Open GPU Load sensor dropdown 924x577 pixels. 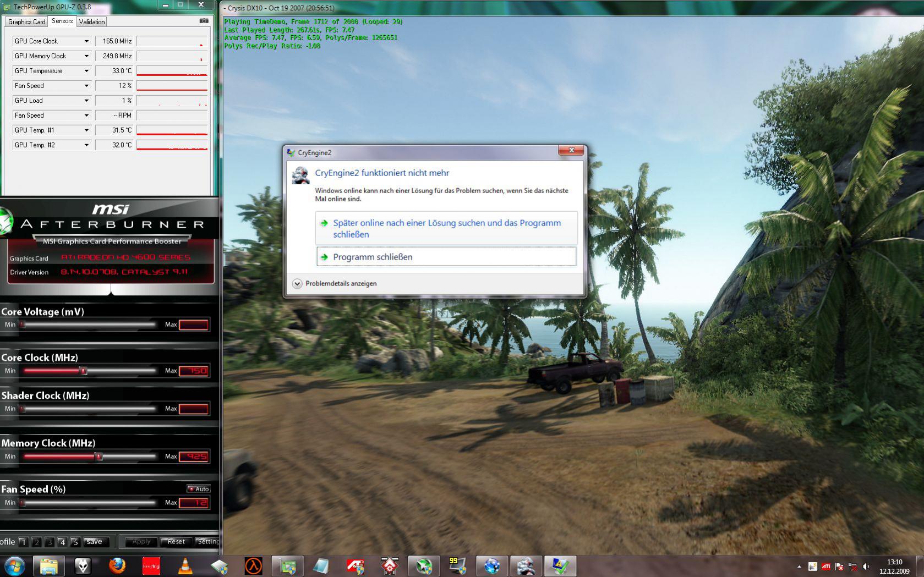(x=86, y=101)
